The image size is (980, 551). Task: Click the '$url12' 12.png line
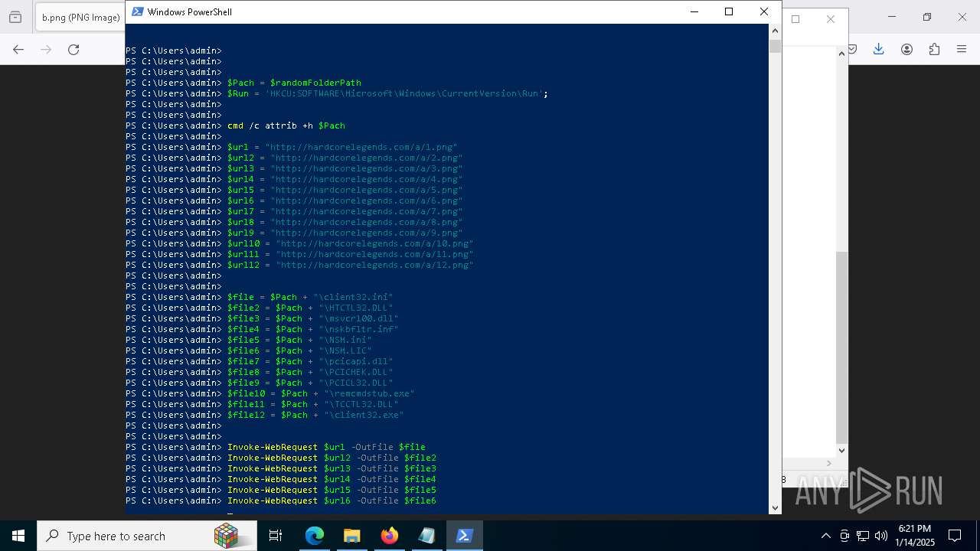click(351, 265)
